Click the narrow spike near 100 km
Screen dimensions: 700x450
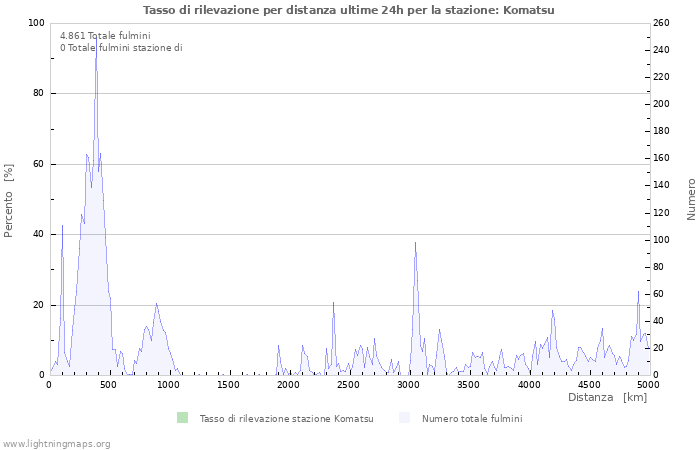coord(62,227)
